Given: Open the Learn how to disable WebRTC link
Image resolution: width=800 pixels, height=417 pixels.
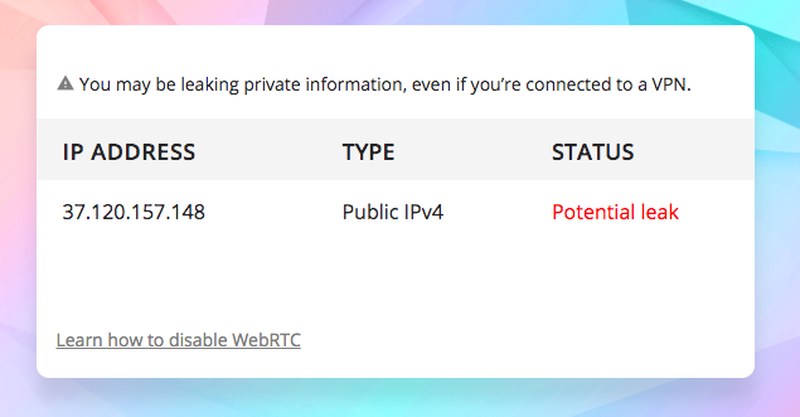Looking at the screenshot, I should [178, 340].
